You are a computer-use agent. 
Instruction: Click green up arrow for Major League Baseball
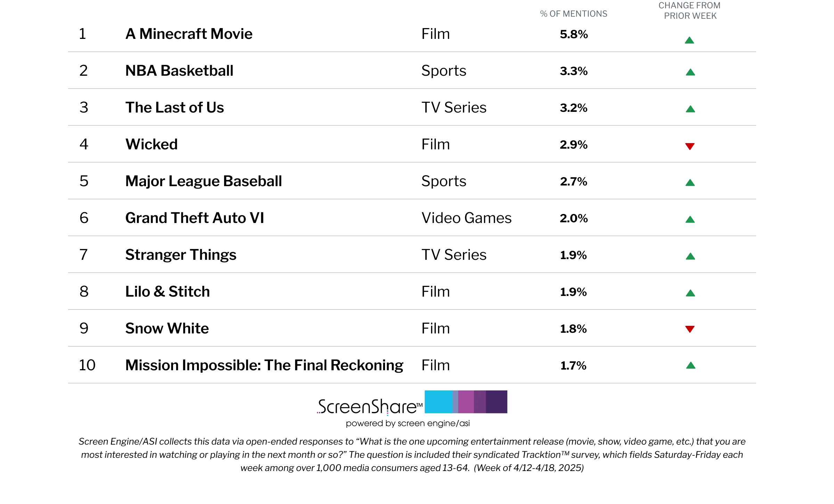(690, 183)
